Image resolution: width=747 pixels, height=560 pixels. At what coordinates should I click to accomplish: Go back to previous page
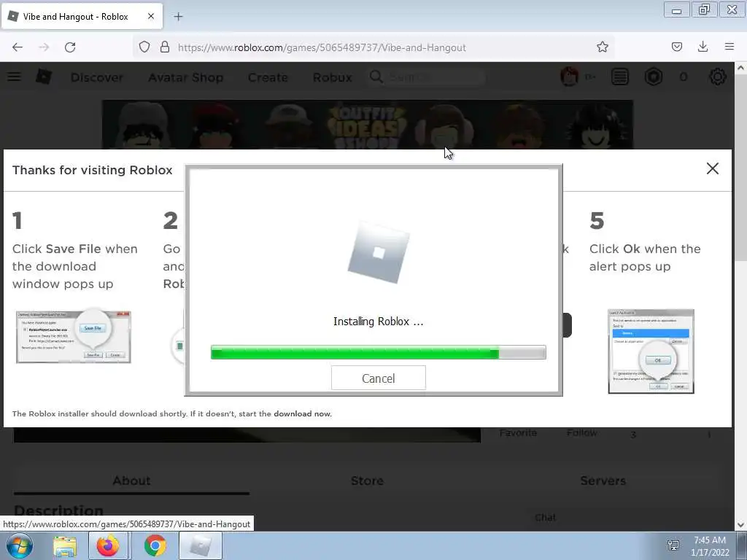pyautogui.click(x=18, y=47)
